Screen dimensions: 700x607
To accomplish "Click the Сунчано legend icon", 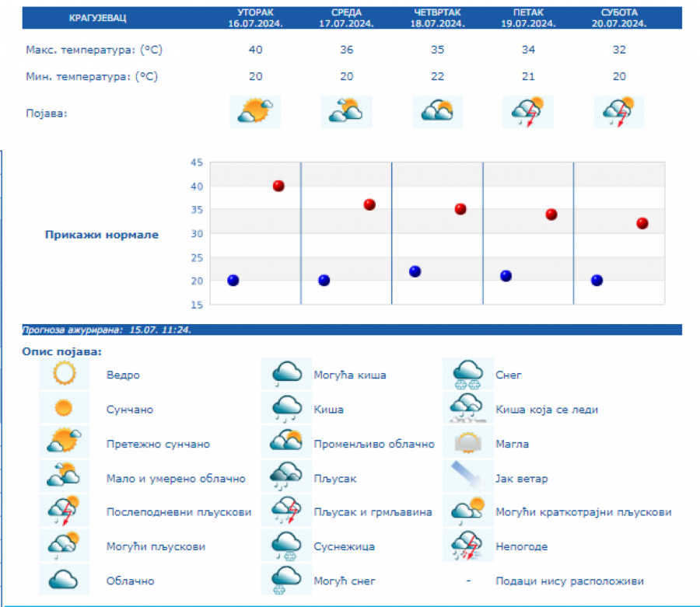I will (65, 408).
